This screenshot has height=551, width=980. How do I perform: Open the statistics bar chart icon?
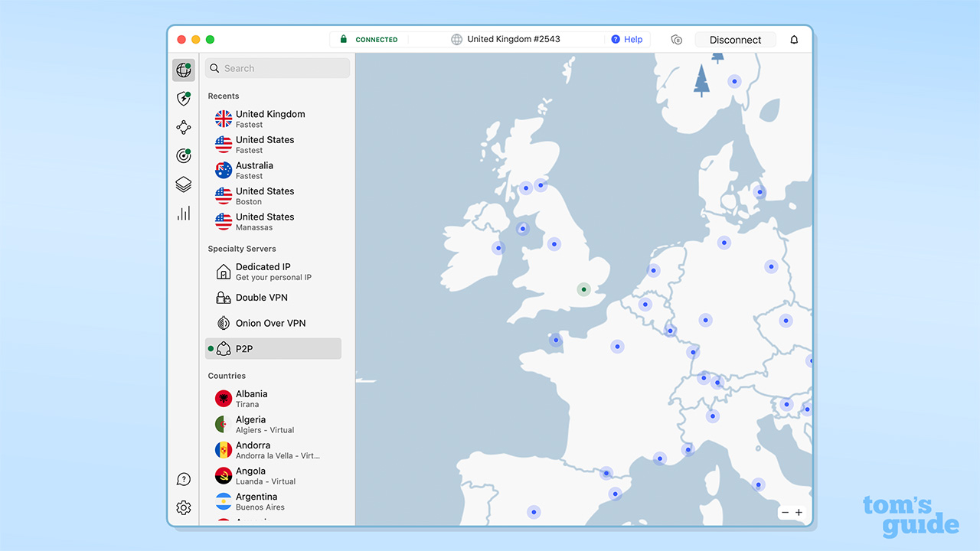tap(184, 214)
